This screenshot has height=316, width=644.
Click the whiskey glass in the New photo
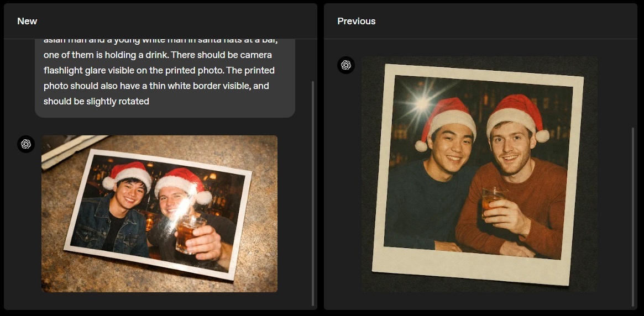click(x=188, y=234)
